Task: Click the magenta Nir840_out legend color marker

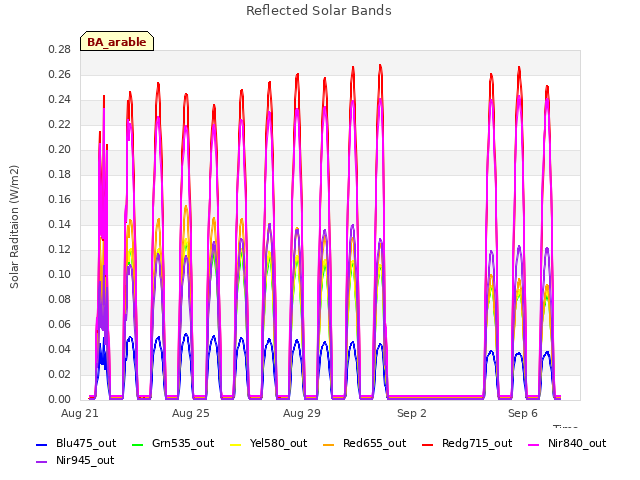Action: point(533,444)
